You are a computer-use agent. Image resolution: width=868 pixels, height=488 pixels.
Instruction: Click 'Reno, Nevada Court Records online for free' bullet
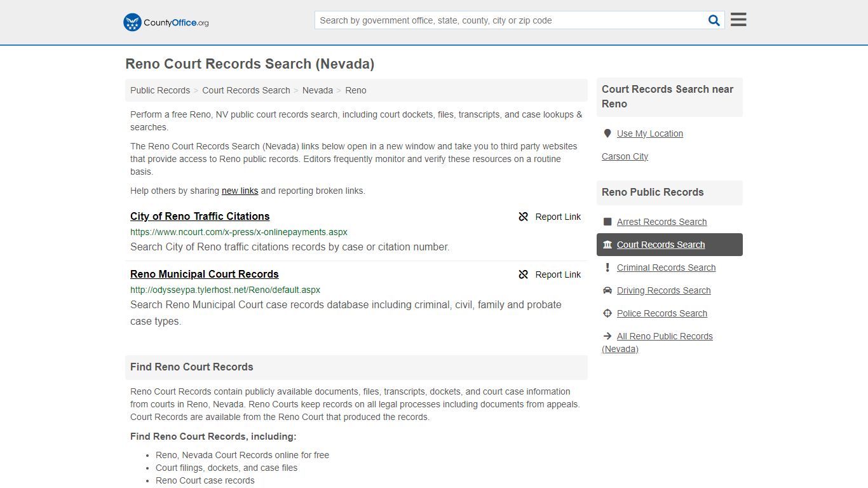pyautogui.click(x=242, y=455)
